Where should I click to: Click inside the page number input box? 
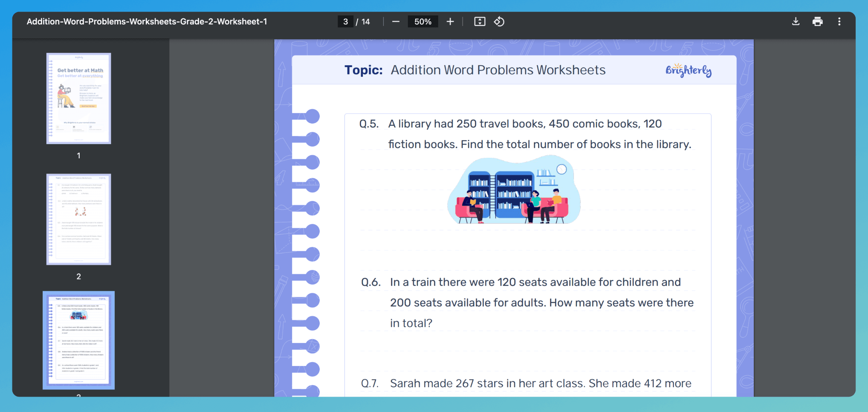coord(345,21)
